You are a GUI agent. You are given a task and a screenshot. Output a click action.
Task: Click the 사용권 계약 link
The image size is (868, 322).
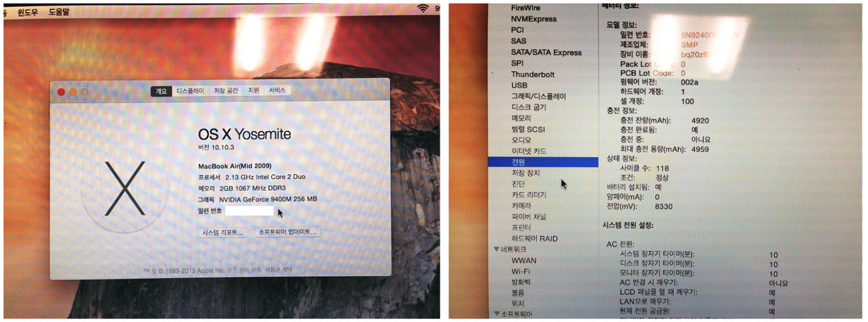click(x=278, y=270)
